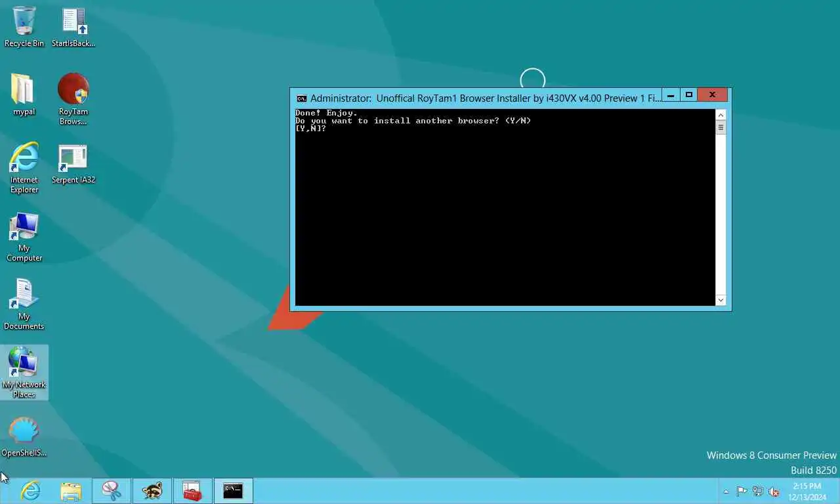Launch Internet Explorer from the taskbar
The height and width of the screenshot is (504, 840).
coord(30,491)
